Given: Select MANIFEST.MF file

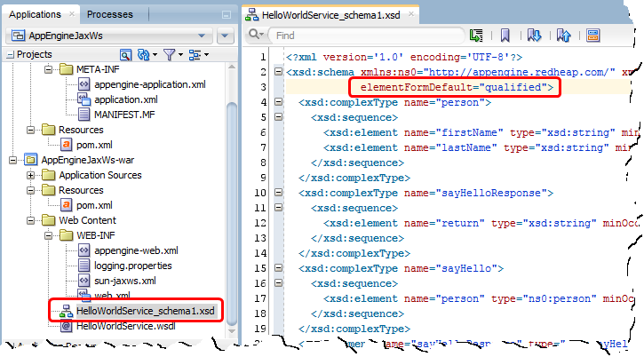Looking at the screenshot, I should point(124,115).
